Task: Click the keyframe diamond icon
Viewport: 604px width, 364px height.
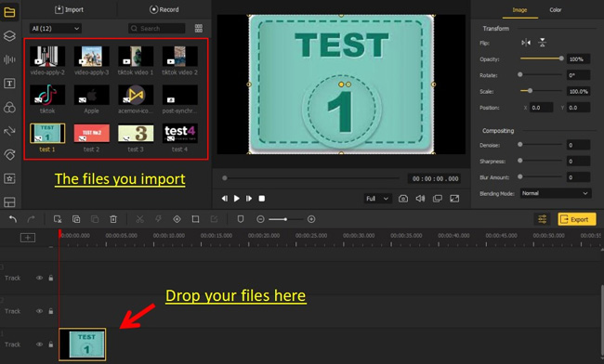Action: [x=177, y=219]
